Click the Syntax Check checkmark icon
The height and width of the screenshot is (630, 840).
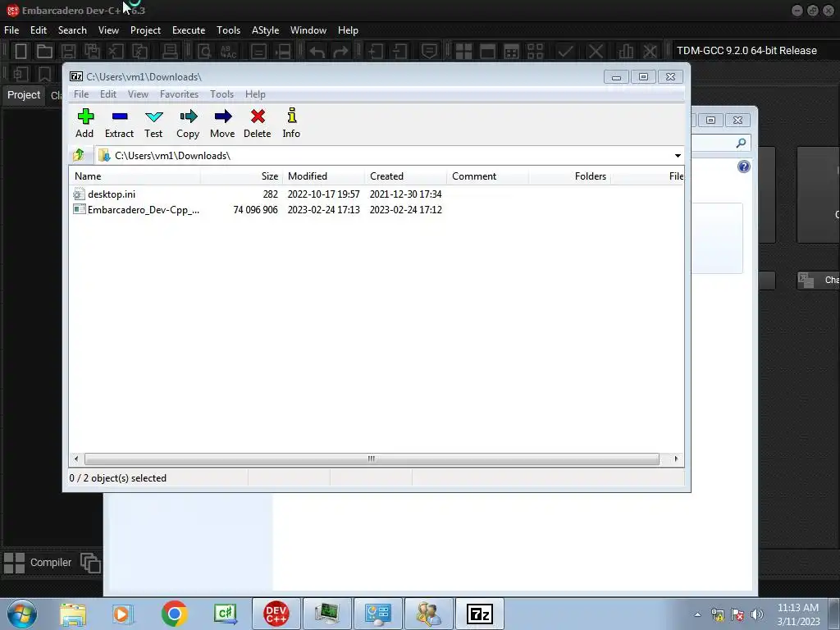point(565,52)
